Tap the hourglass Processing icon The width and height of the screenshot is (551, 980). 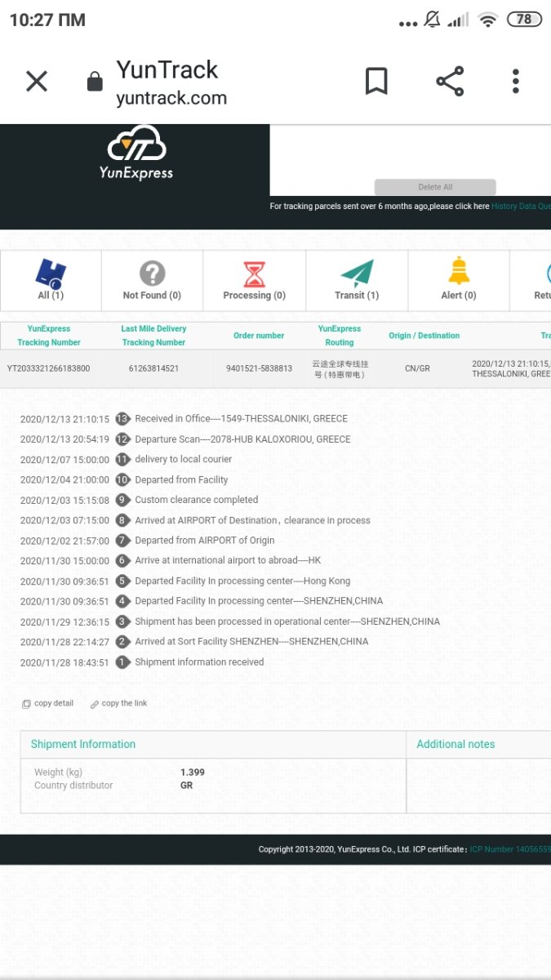pos(255,273)
